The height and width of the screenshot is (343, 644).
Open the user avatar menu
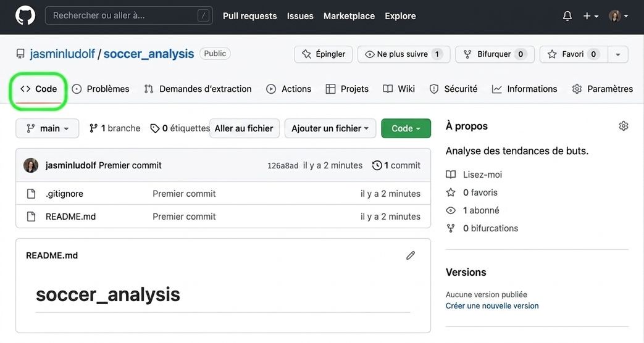619,16
